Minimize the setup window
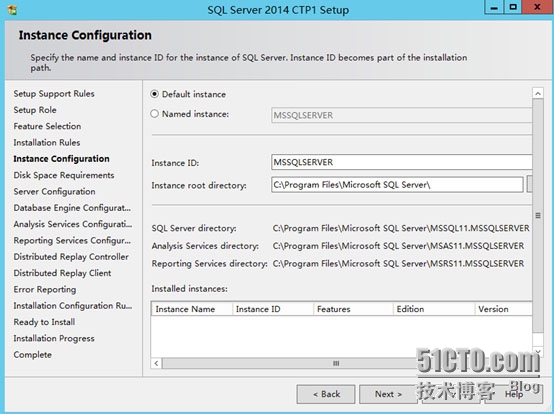 click(494, 7)
